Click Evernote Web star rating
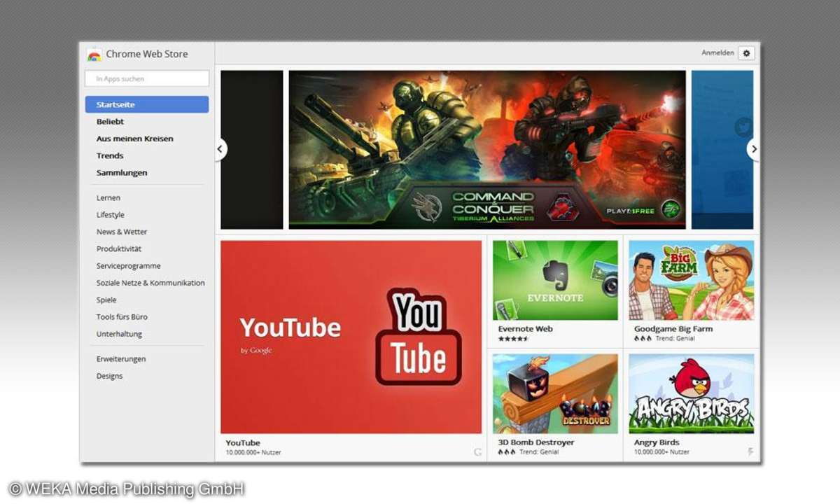Viewport: 840px width, 504px height. [x=513, y=339]
